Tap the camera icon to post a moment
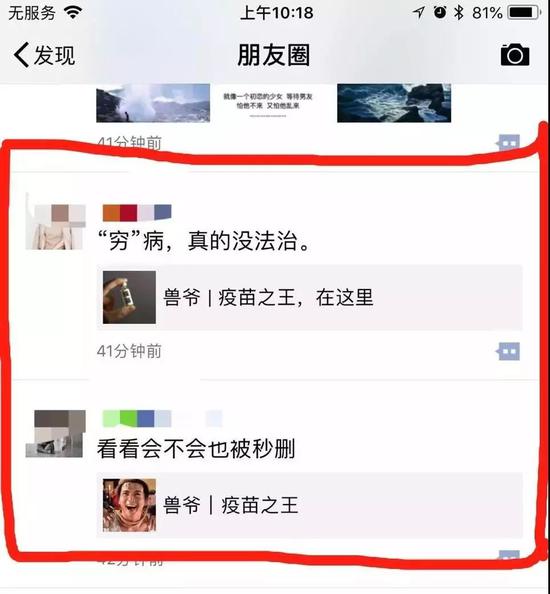This screenshot has width=550, height=594. [515, 55]
